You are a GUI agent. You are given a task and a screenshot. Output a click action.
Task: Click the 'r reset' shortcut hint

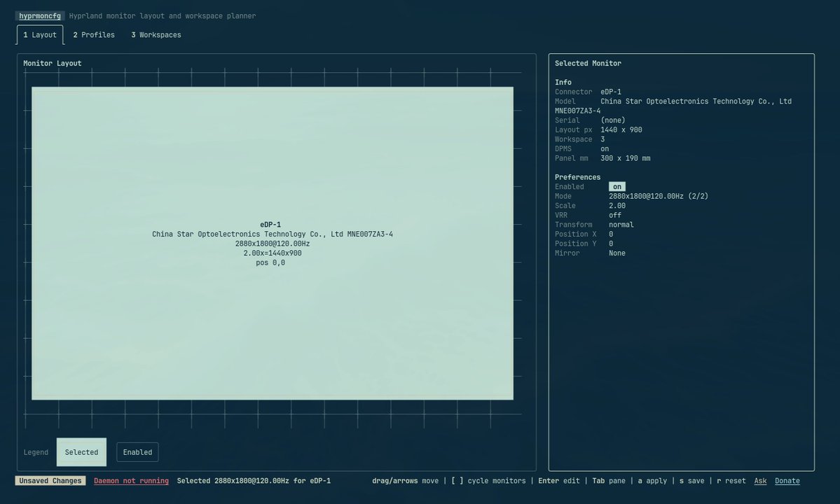[x=731, y=481]
